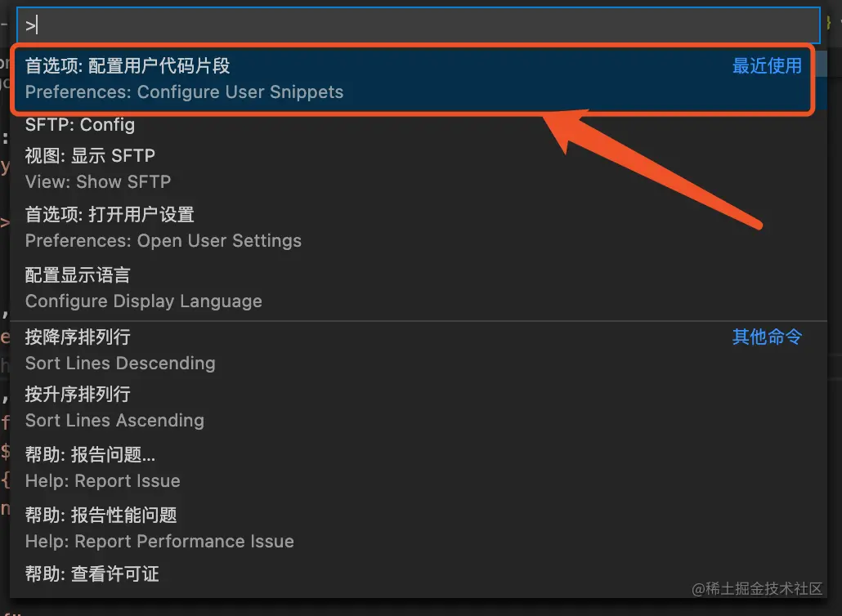Click the 视图: 显示 SFTP Chinese label
This screenshot has width=842, height=616.
pyautogui.click(x=90, y=155)
